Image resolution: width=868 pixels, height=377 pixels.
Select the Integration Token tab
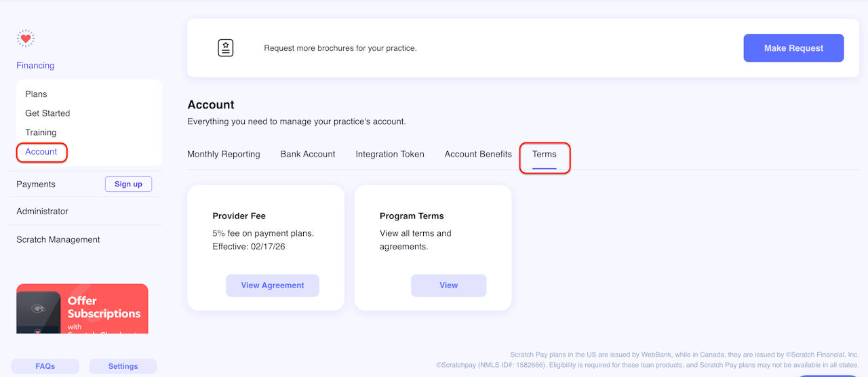[390, 154]
